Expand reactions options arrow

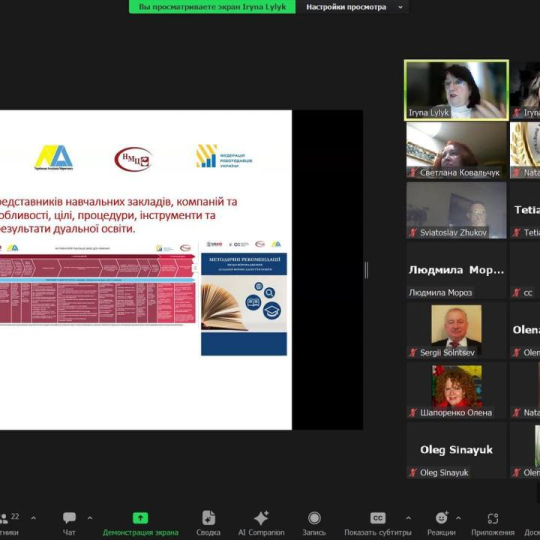458,518
